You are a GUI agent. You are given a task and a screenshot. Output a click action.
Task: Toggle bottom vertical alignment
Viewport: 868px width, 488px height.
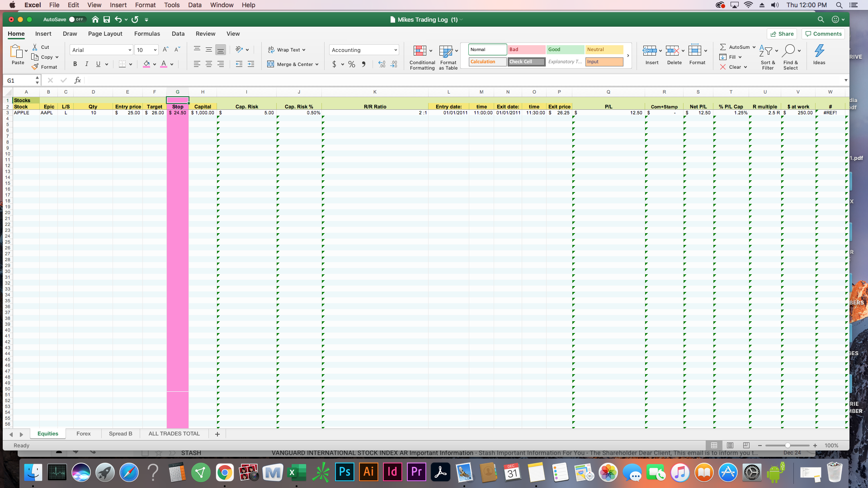221,50
